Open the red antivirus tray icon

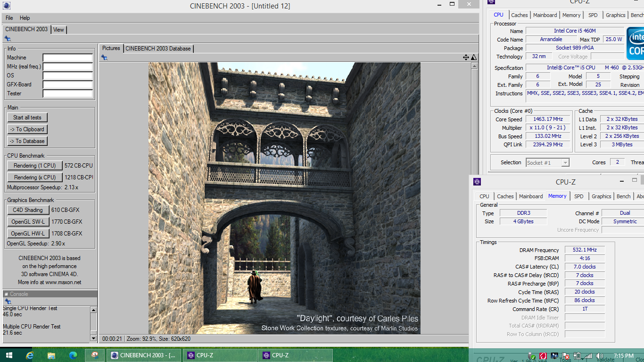(x=543, y=356)
